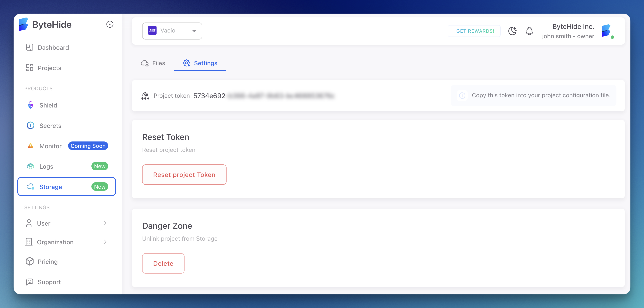Image resolution: width=644 pixels, height=308 pixels.
Task: Expand the Organization settings chevron
Action: 105,242
